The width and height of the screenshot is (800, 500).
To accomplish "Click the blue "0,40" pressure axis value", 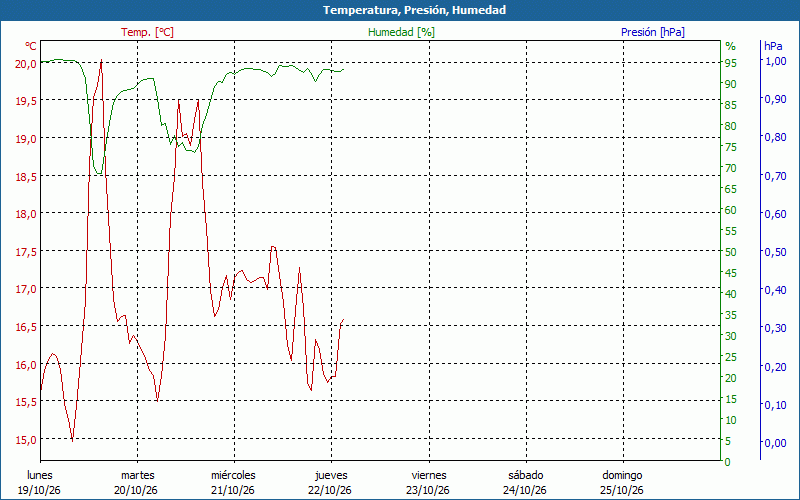I will click(x=775, y=290).
